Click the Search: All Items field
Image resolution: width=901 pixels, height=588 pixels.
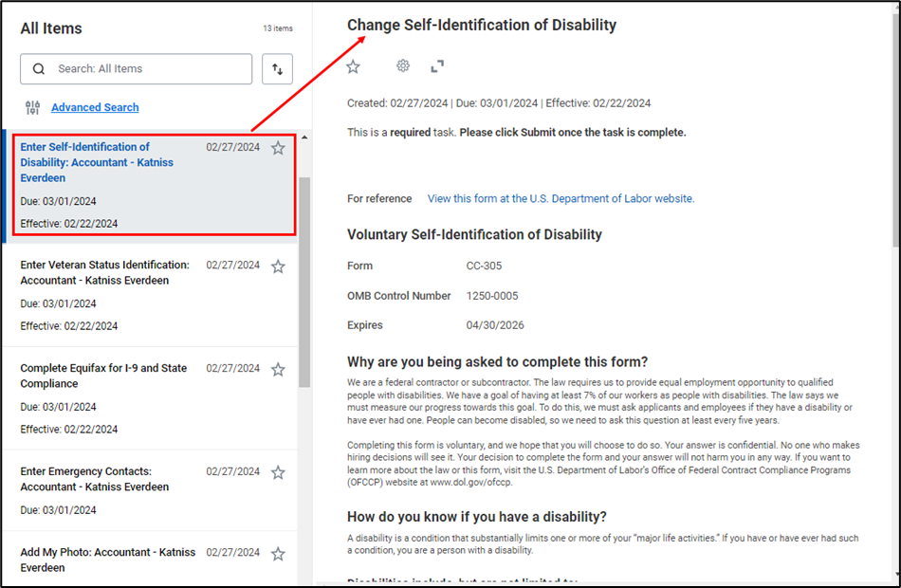pos(147,69)
